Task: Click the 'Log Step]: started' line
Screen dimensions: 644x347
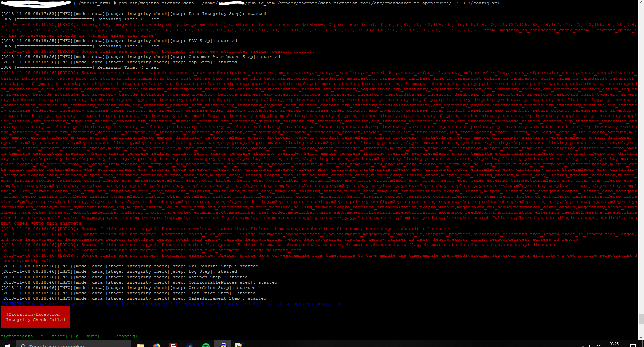Action: [119, 271]
